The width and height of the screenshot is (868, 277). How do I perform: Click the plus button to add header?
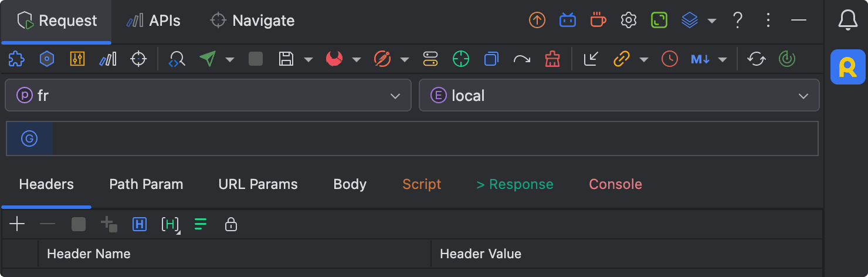(x=17, y=224)
